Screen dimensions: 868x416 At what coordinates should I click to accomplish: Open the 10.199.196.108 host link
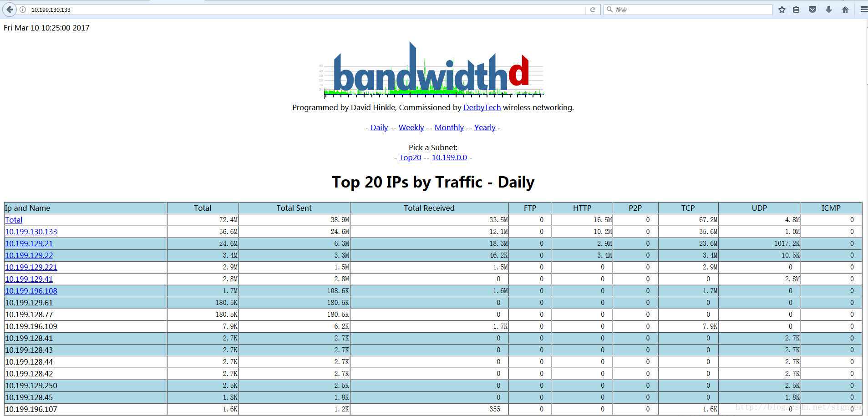coord(31,291)
